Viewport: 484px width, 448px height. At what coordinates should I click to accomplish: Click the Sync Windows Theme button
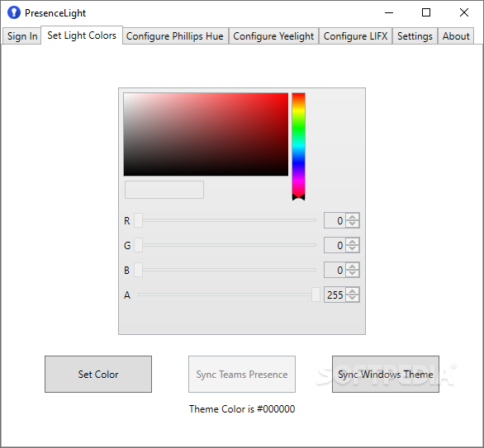(386, 374)
